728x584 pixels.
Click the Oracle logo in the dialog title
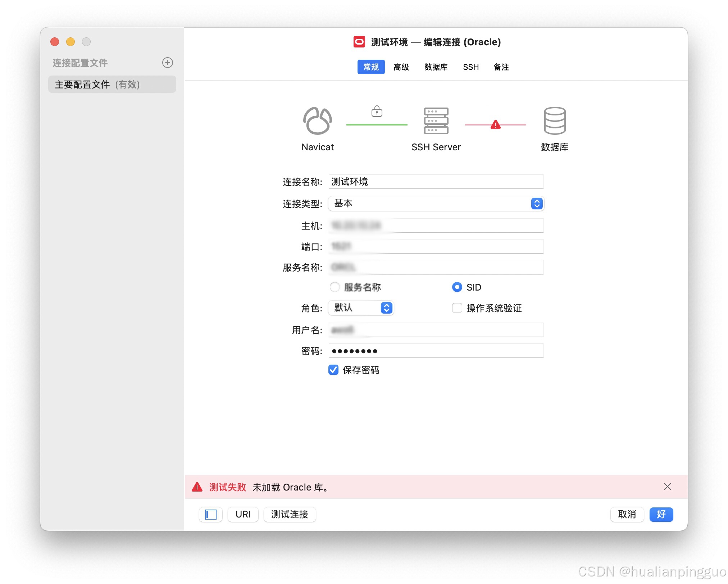359,42
